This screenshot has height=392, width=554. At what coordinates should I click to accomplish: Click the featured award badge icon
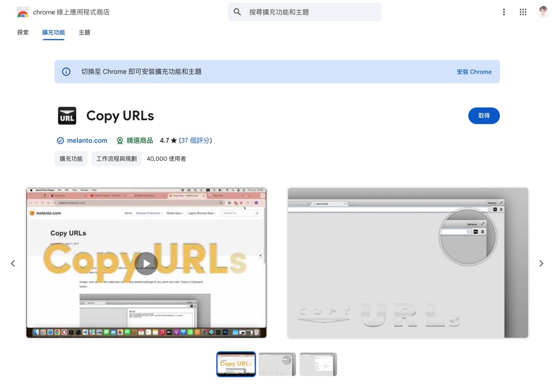pyautogui.click(x=120, y=141)
